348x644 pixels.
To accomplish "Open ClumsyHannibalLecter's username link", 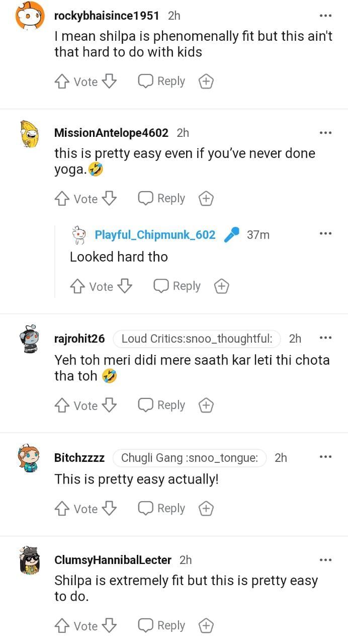I will 113,559.
